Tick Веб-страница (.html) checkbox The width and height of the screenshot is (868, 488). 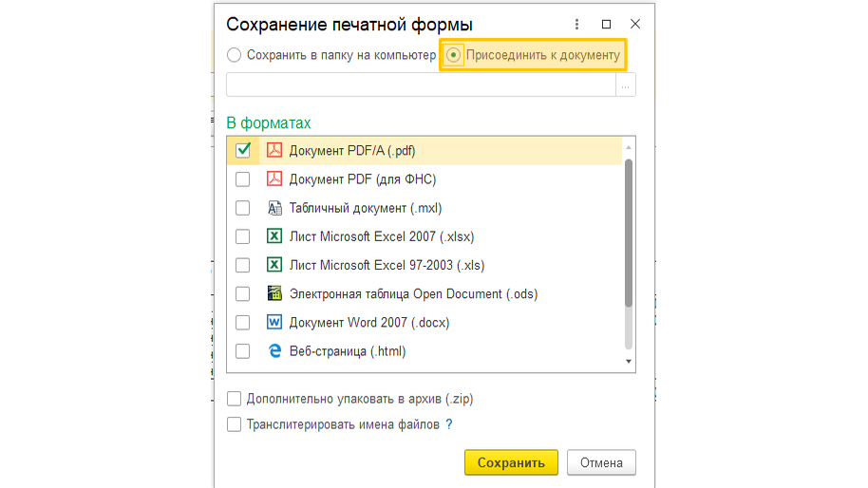pos(242,351)
